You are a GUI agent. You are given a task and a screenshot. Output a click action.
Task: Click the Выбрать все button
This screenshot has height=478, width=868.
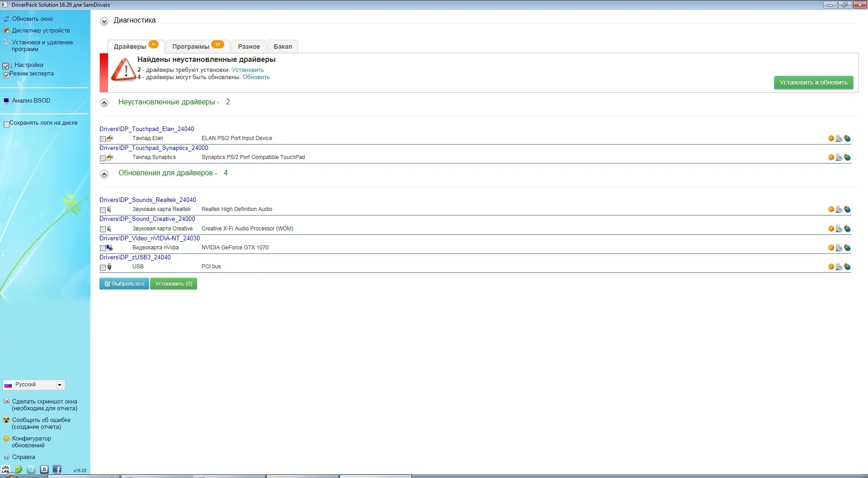coord(124,284)
